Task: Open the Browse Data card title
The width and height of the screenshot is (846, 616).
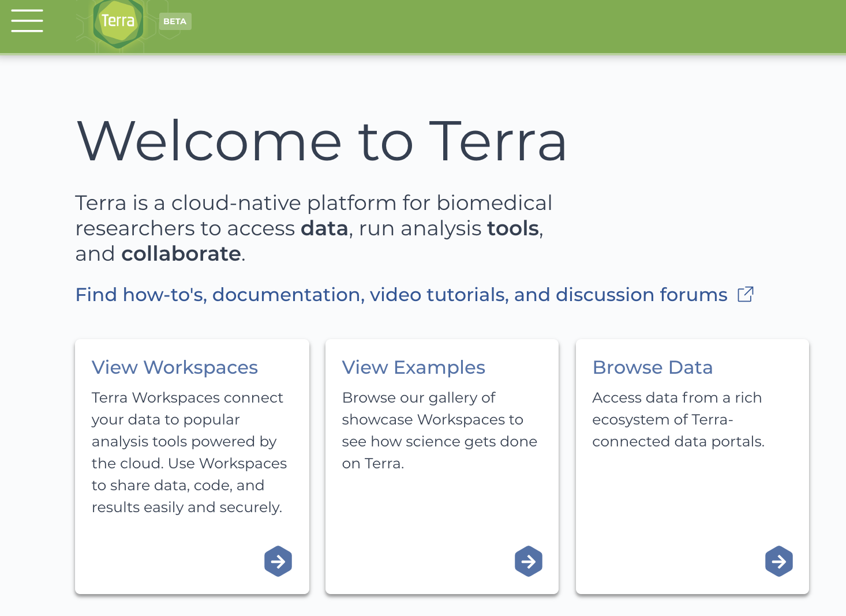Action: 653,367
